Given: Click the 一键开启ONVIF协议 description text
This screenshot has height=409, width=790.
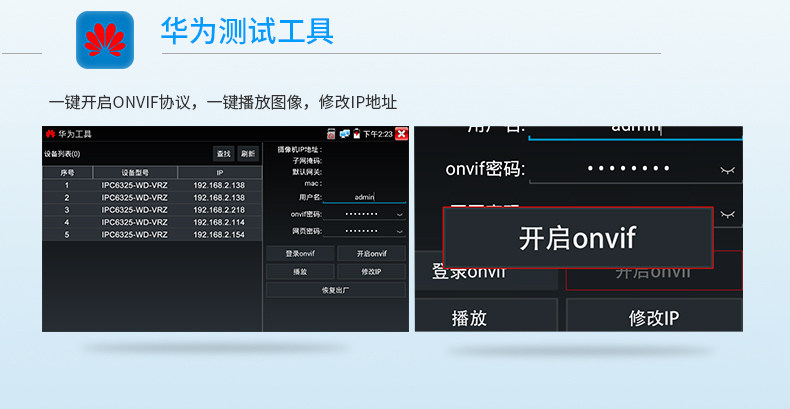Looking at the screenshot, I should [x=120, y=102].
